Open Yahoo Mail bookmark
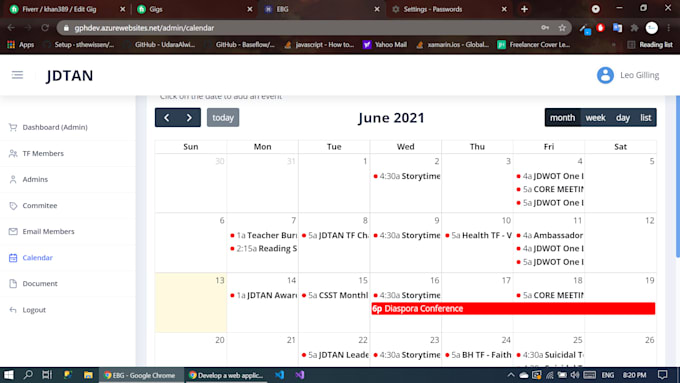The image size is (680, 383). [385, 45]
